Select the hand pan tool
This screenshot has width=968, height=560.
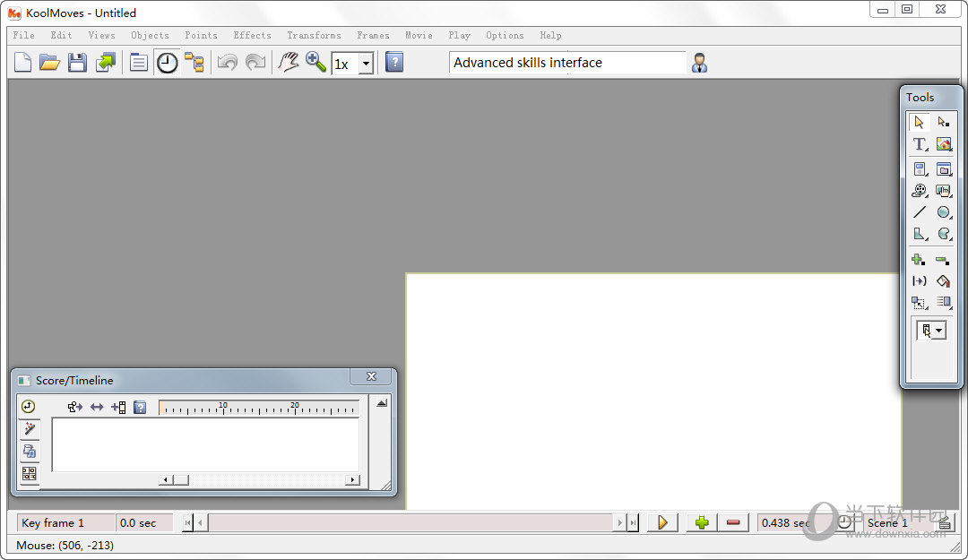click(x=289, y=63)
